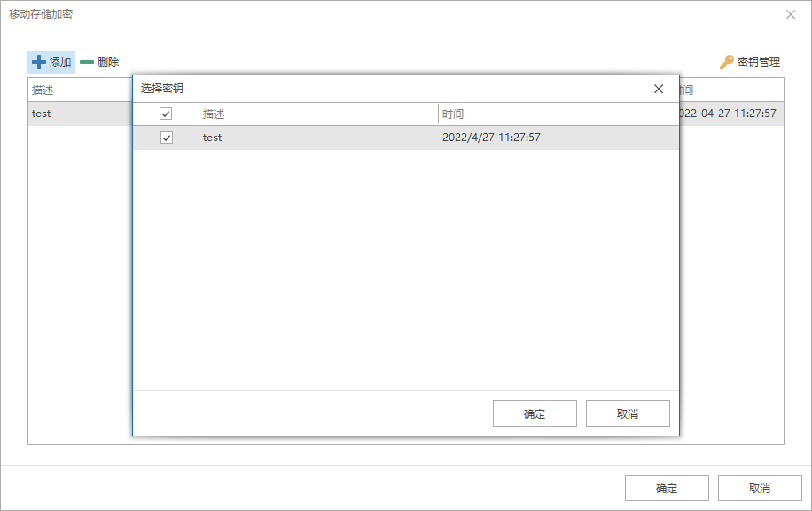The height and width of the screenshot is (511, 812).
Task: Select the test row in dialog list
Action: pos(406,138)
